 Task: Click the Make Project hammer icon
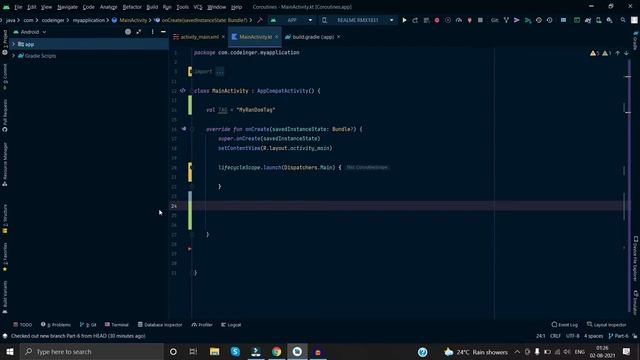[x=260, y=20]
